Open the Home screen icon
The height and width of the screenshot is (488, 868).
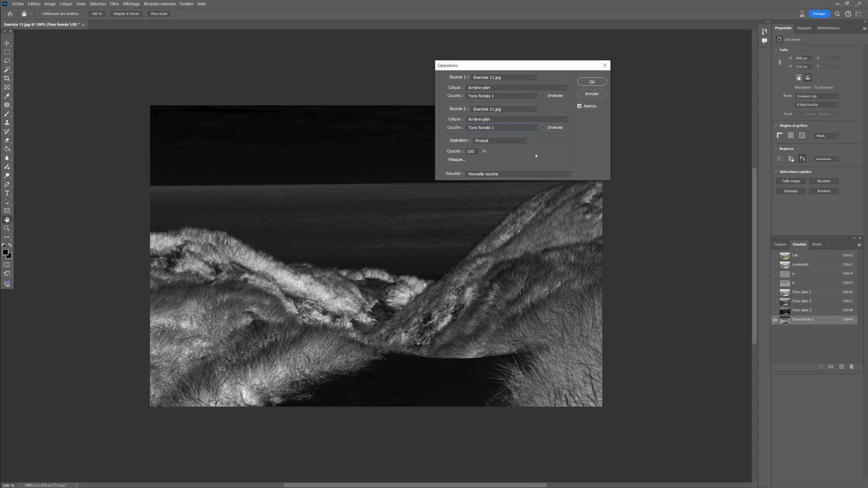coord(9,14)
